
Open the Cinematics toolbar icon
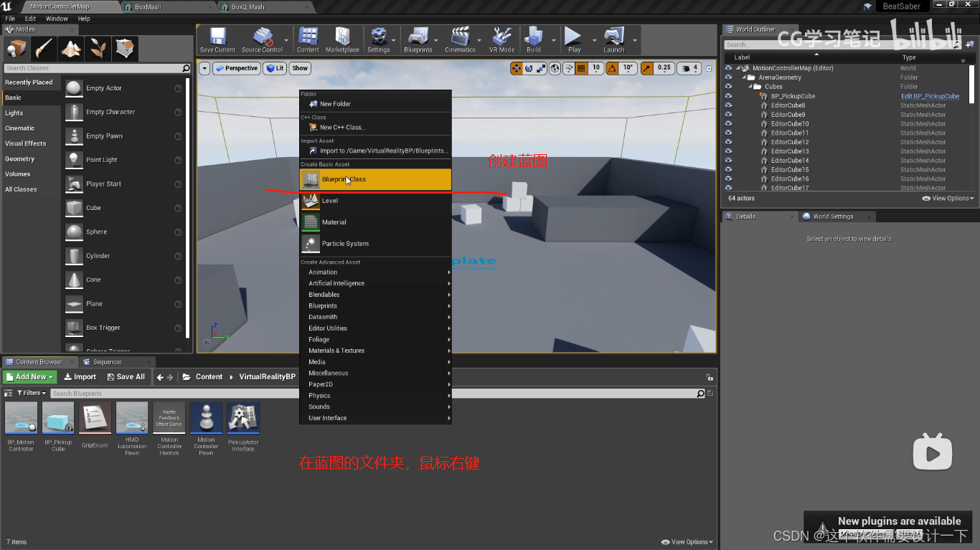[x=460, y=40]
